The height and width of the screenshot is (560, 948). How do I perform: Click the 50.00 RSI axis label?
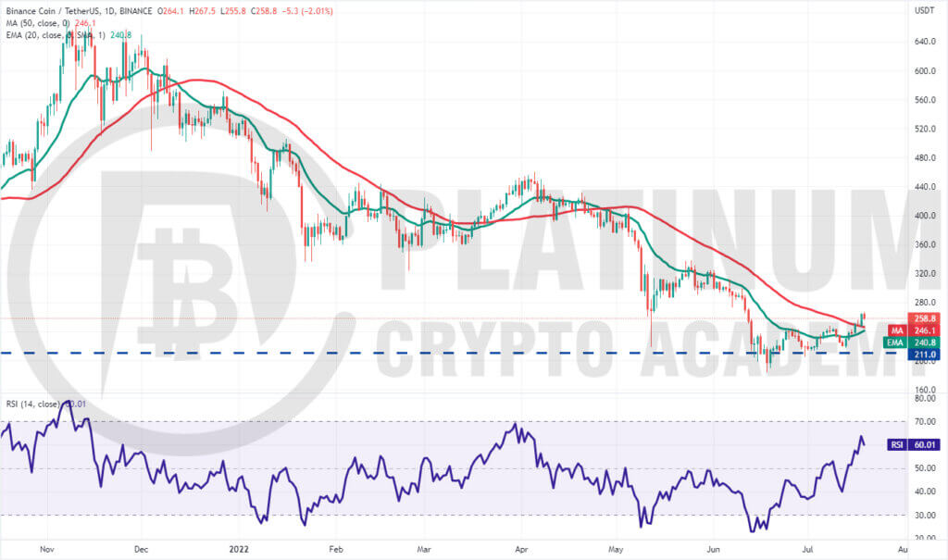point(925,468)
